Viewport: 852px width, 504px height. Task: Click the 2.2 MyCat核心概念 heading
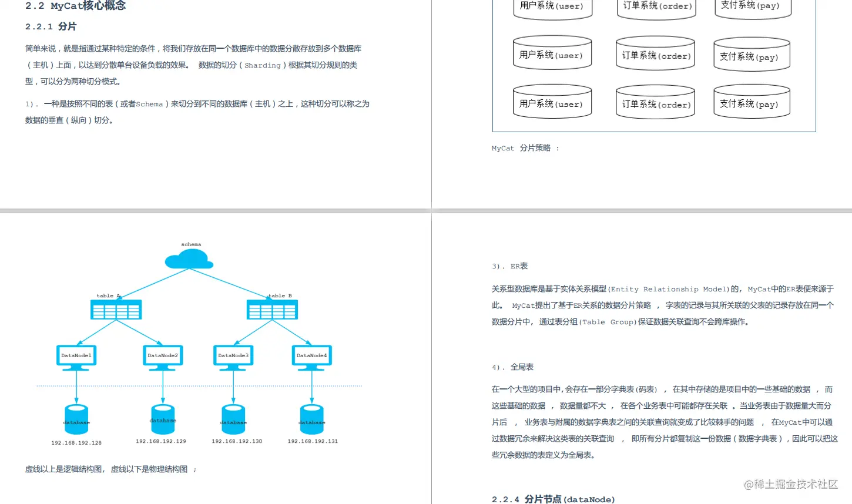(x=75, y=6)
